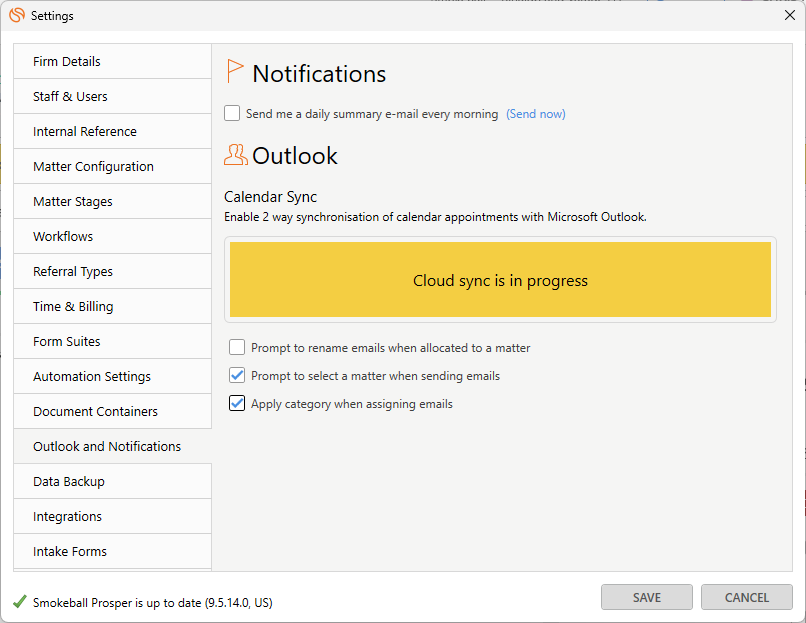Disable Apply category when assigning emails
Viewport: 806px width, 623px height.
(x=237, y=404)
